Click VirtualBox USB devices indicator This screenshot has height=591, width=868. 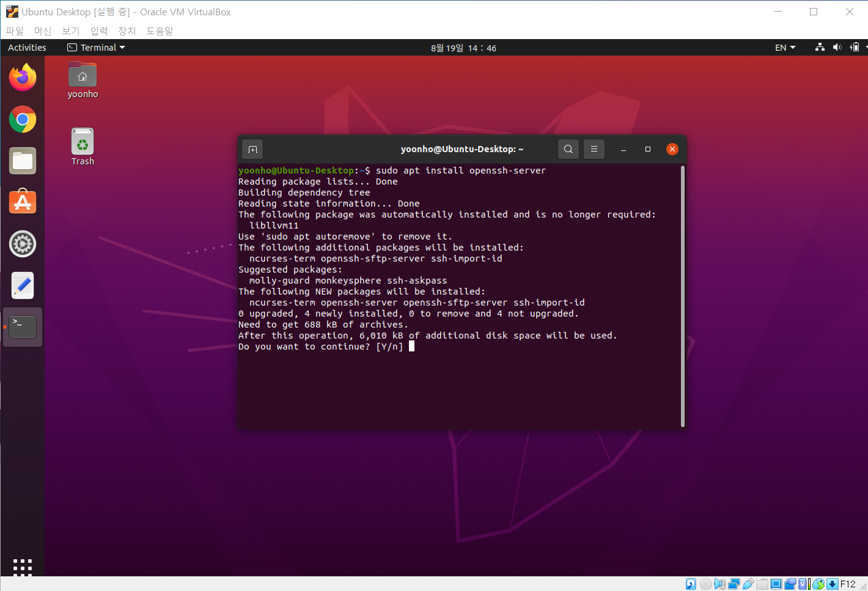[748, 584]
